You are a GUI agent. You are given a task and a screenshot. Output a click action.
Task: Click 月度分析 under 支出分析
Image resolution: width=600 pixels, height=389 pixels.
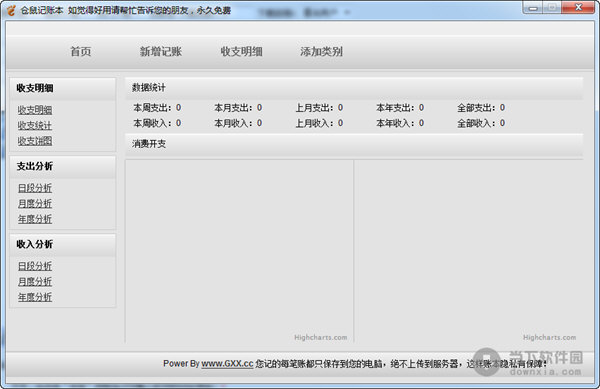pyautogui.click(x=35, y=203)
